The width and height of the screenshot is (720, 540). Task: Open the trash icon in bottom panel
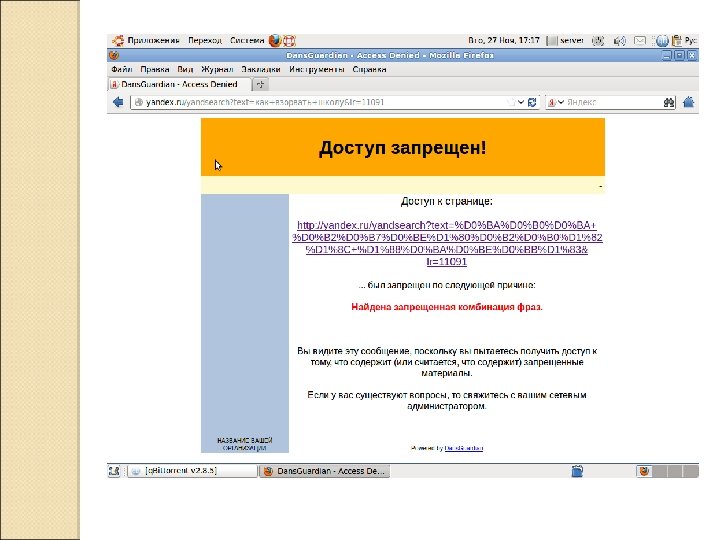coord(577,471)
